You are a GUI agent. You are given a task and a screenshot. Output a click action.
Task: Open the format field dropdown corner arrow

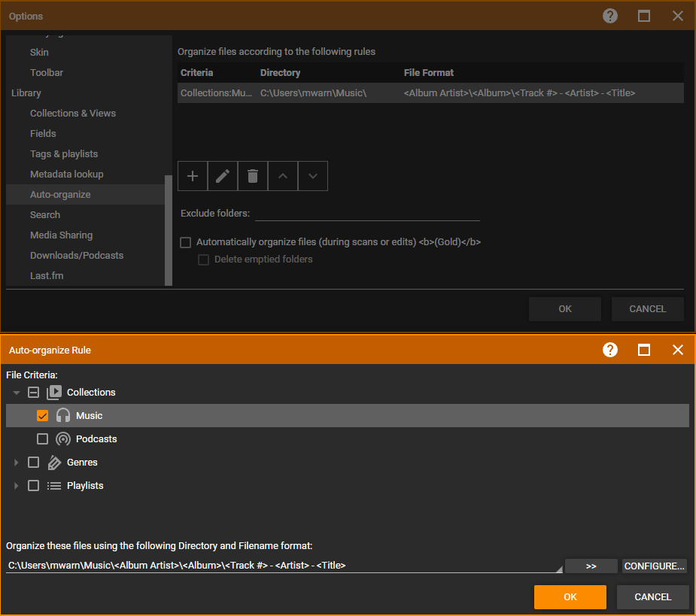[559, 569]
